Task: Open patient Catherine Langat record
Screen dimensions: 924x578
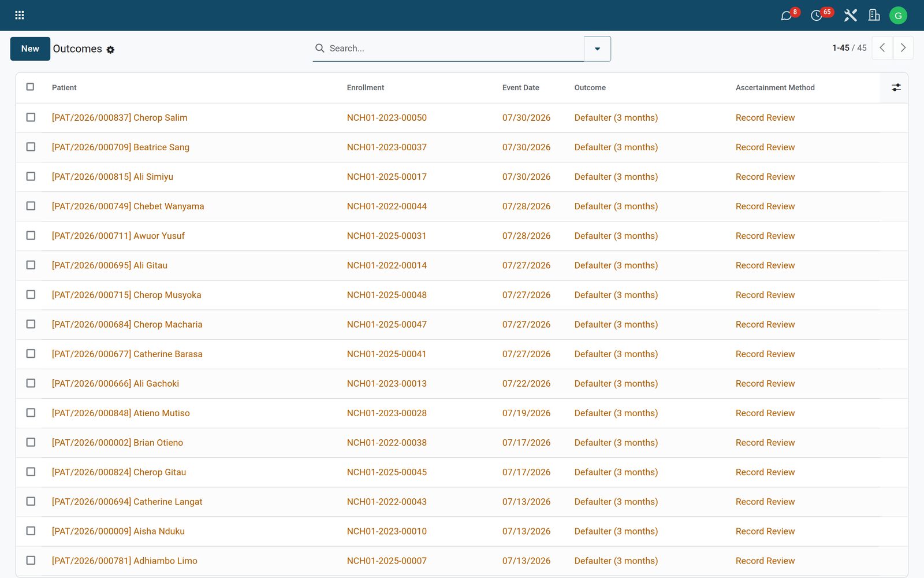Action: tap(127, 502)
